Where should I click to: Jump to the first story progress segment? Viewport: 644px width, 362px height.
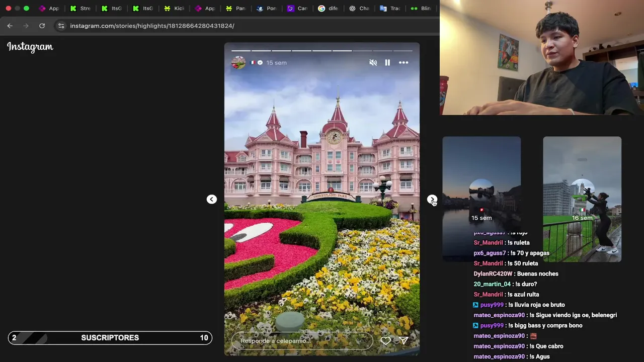point(241,50)
